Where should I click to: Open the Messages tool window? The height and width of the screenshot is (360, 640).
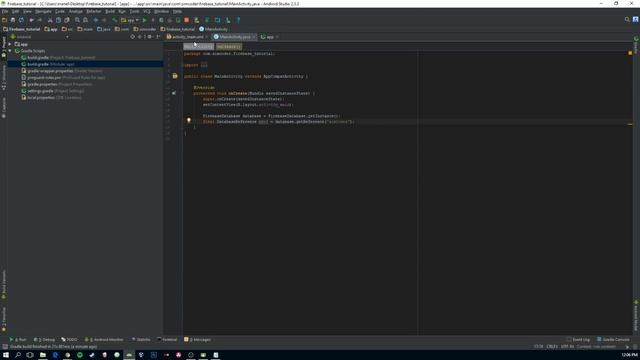pyautogui.click(x=198, y=340)
